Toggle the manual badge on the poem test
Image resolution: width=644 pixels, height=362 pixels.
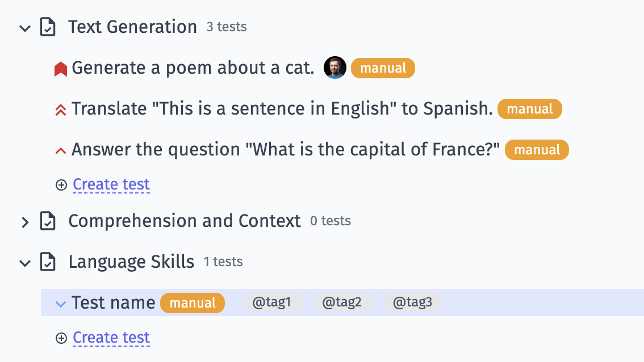pyautogui.click(x=383, y=68)
